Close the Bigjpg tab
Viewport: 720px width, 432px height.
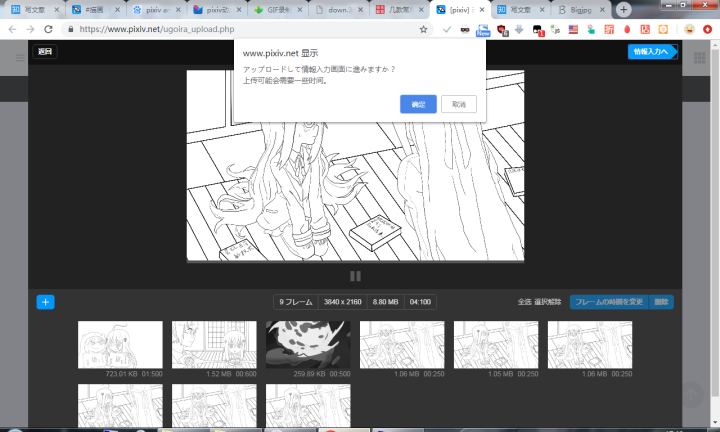click(x=602, y=10)
